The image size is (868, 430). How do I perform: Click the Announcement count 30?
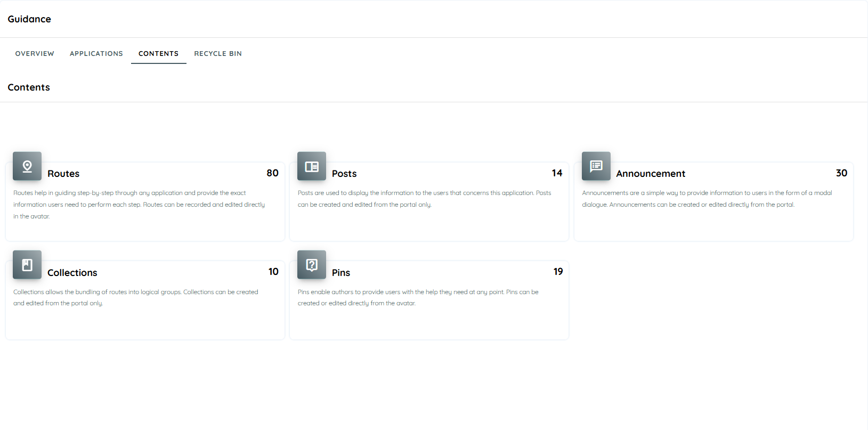tap(841, 173)
